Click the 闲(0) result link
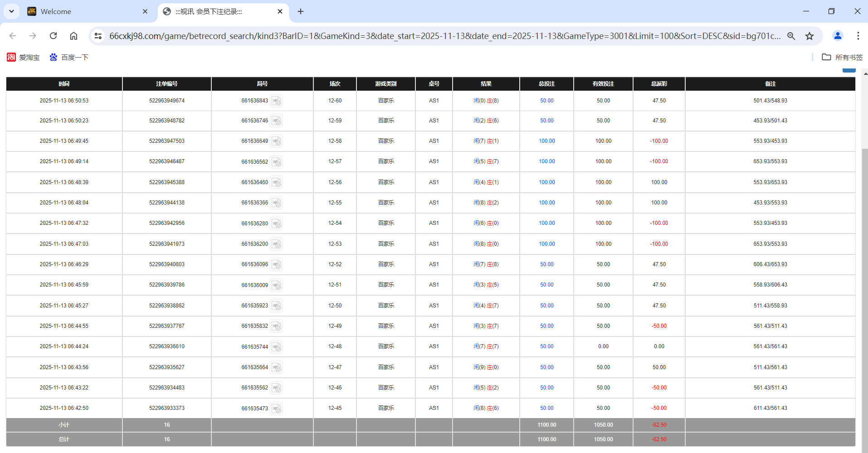This screenshot has height=453, width=868. 478,101
